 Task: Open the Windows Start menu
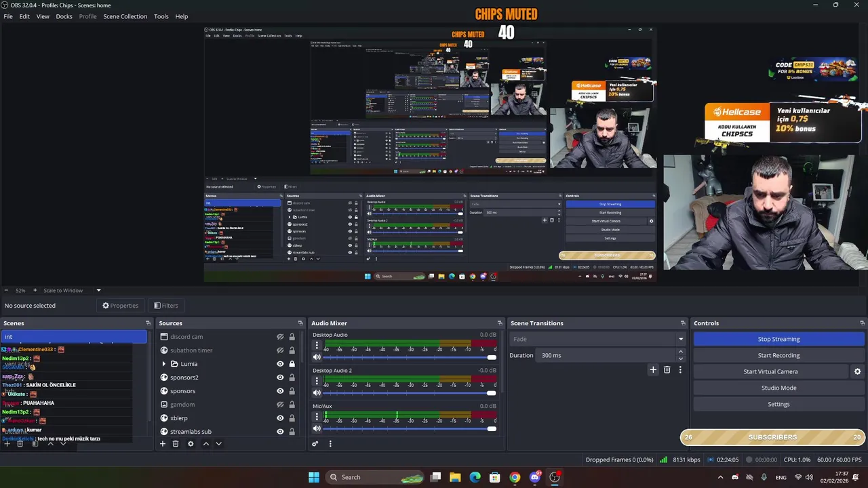(314, 477)
